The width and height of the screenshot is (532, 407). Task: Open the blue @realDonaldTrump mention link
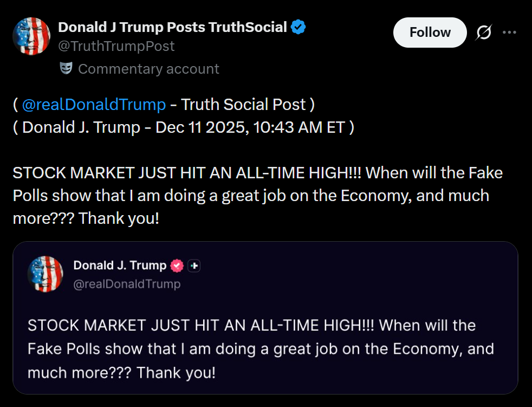coord(94,104)
